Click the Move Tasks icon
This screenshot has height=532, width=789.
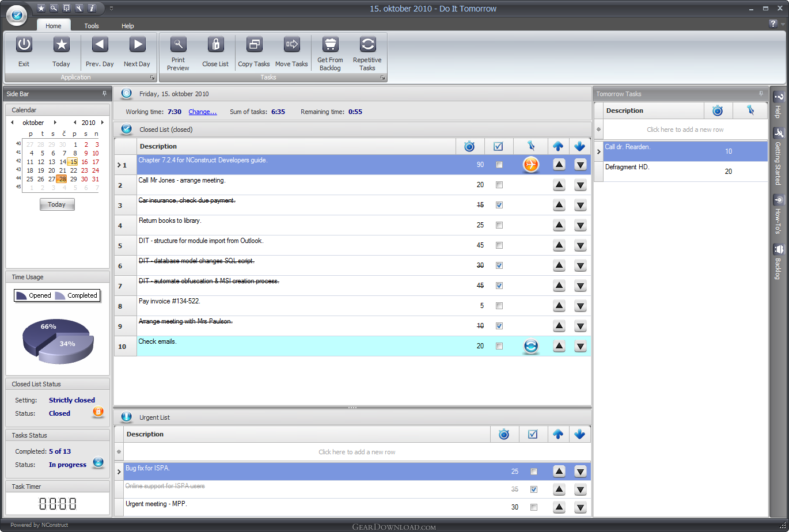[x=291, y=45]
